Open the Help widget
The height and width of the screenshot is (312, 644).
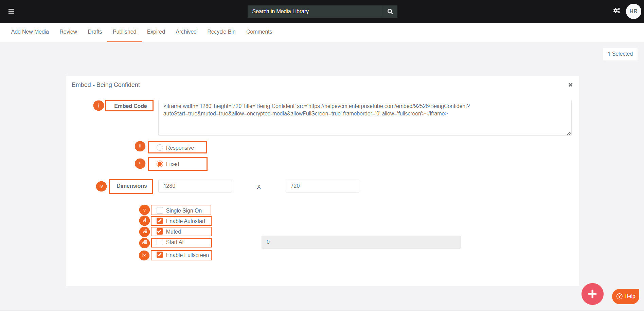click(626, 296)
